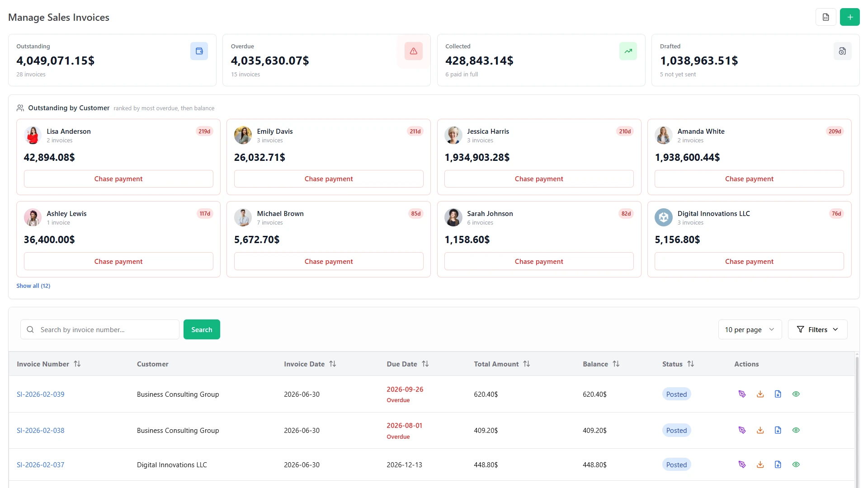View invoice SI-2026-02-037 via green eye icon
This screenshot has width=868, height=488.
coord(796,465)
